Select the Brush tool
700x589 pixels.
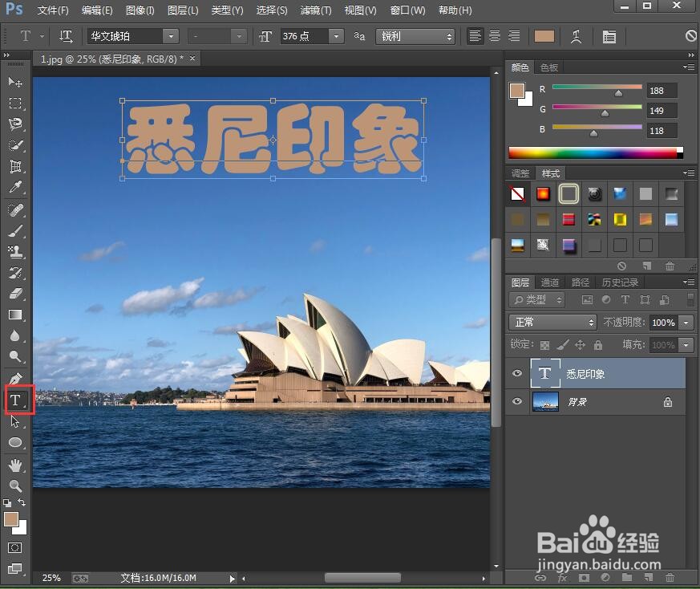[x=15, y=230]
